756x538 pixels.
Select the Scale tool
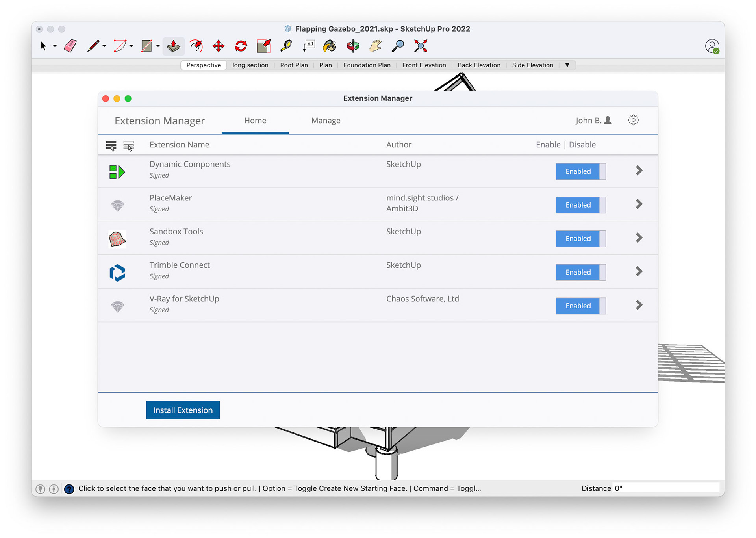pyautogui.click(x=264, y=46)
